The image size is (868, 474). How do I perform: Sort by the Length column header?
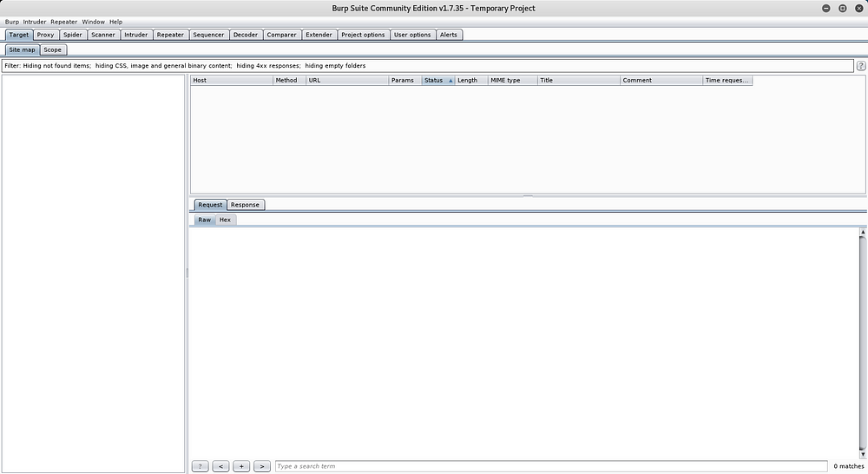click(x=471, y=80)
